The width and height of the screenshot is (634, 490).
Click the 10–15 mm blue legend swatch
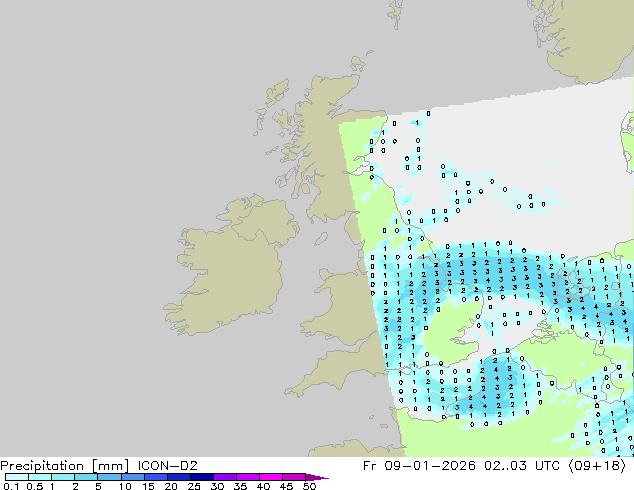click(132, 477)
